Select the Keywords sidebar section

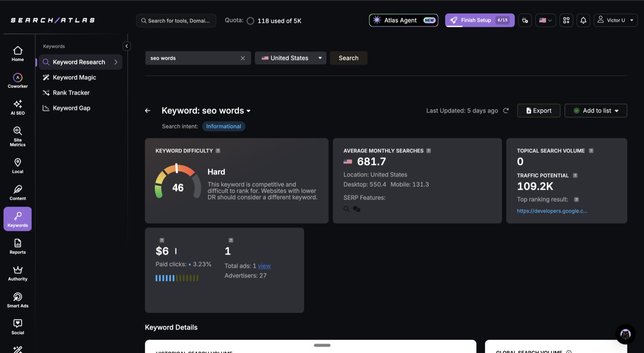18,219
